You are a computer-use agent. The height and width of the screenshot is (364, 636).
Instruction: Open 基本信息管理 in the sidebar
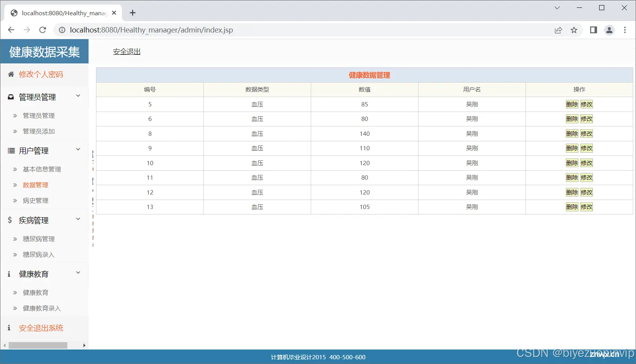click(x=42, y=169)
